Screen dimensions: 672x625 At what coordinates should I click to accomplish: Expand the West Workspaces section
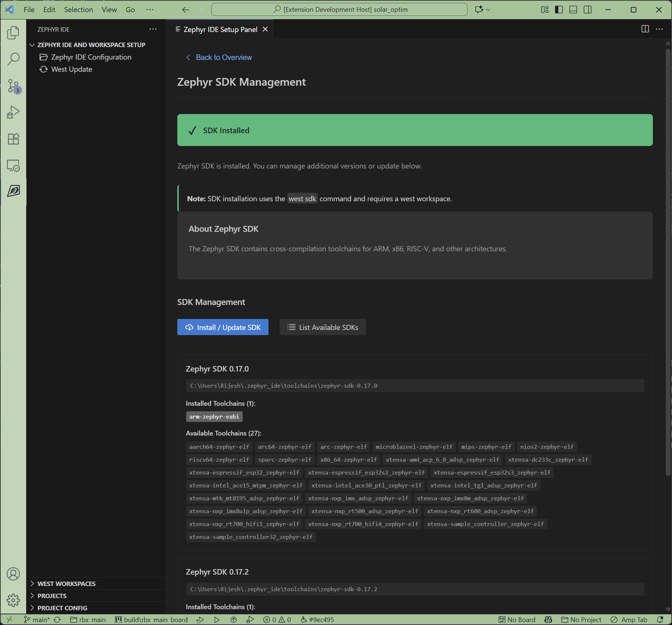tap(96, 584)
